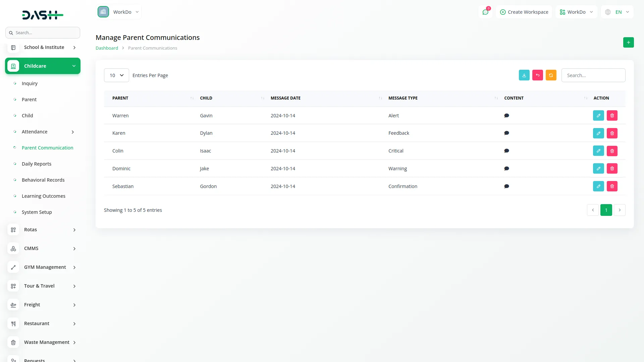Image resolution: width=644 pixels, height=362 pixels.
Task: Click the Create Workspace button
Action: tap(524, 12)
